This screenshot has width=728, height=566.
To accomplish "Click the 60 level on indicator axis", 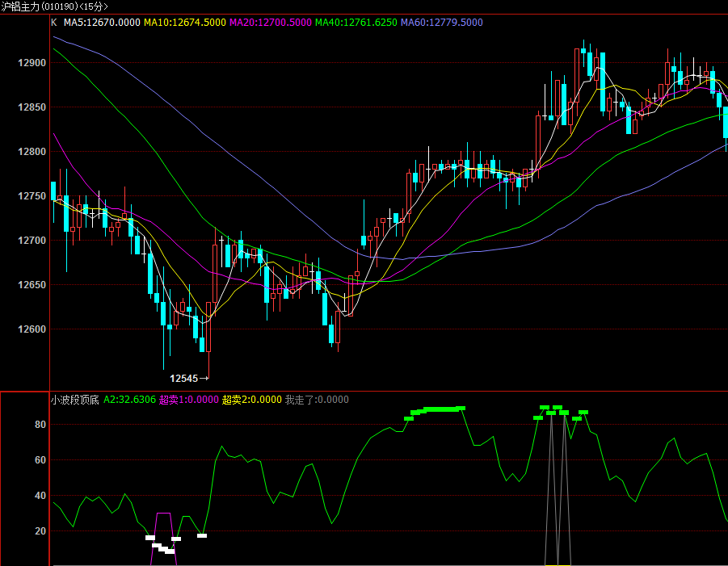I will 40,460.
